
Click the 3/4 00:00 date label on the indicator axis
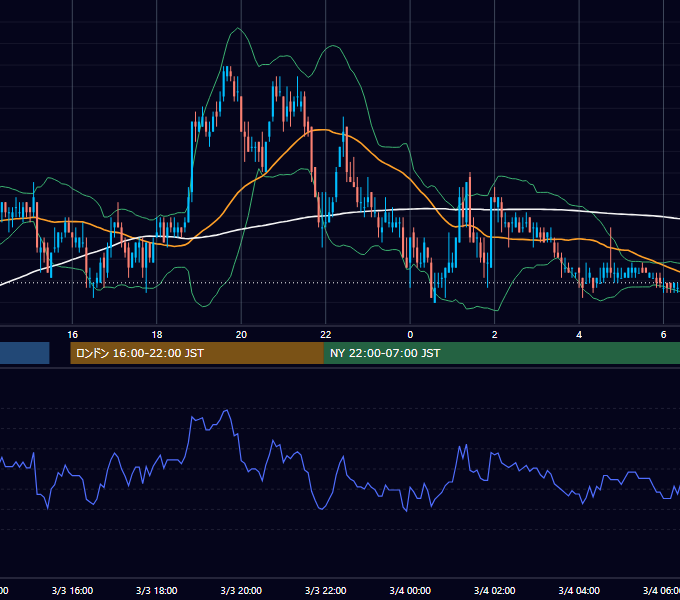(410, 590)
